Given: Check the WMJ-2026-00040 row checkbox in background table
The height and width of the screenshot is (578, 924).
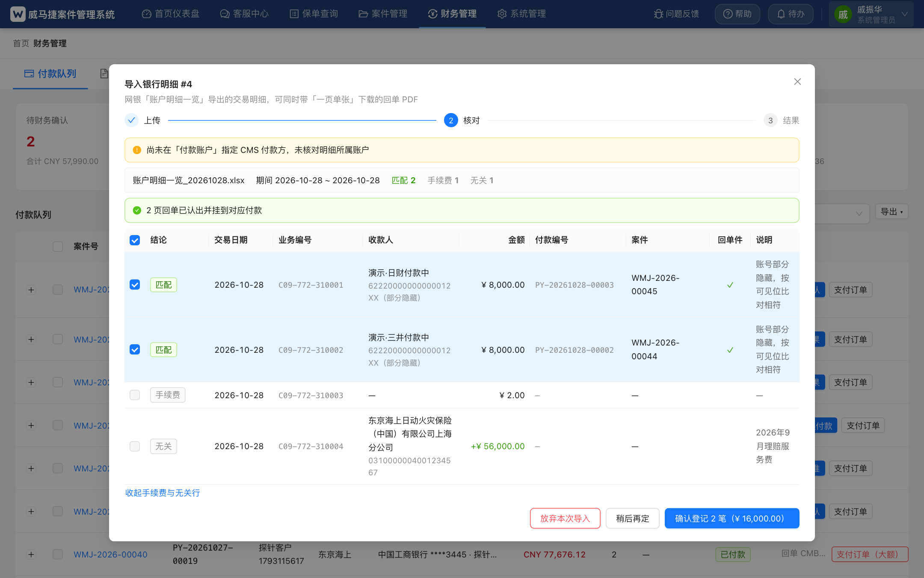Looking at the screenshot, I should tap(58, 554).
